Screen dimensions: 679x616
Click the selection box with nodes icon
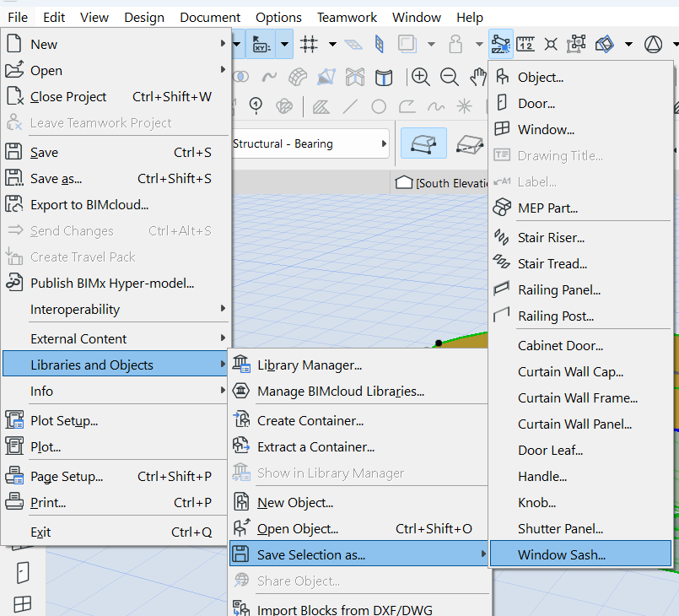(x=576, y=44)
